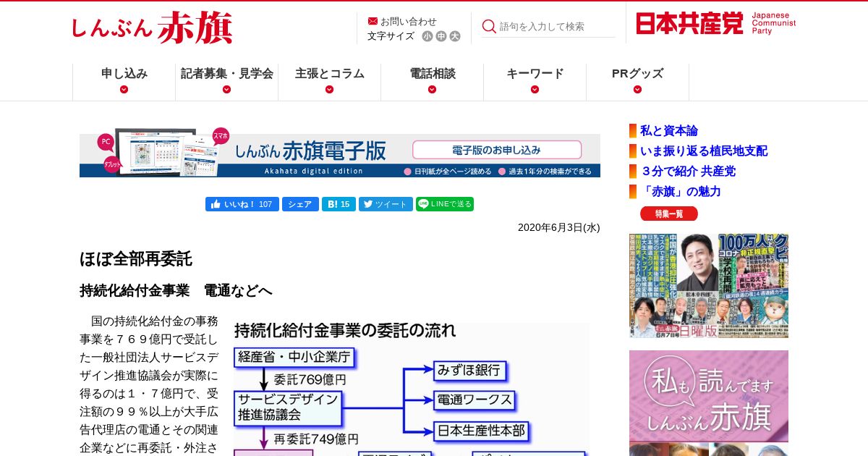Screen dimensions: 868x456
Task: Open the 日本共産党 logo link
Action: point(716,23)
